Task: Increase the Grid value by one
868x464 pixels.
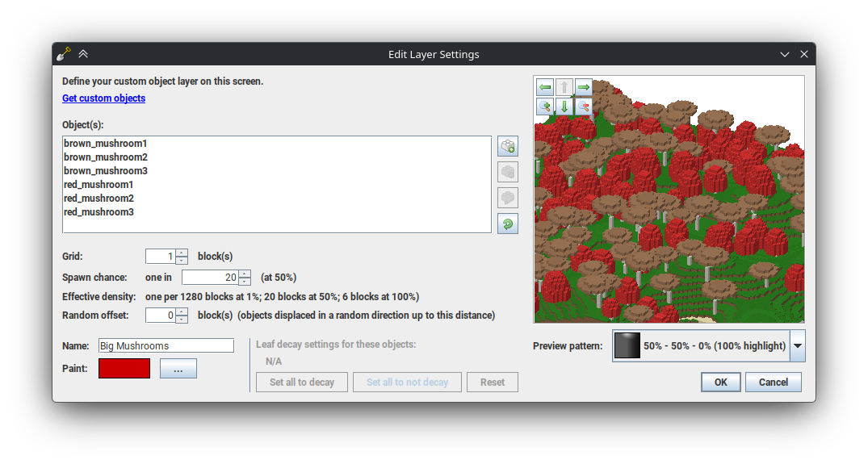Action: (x=182, y=253)
